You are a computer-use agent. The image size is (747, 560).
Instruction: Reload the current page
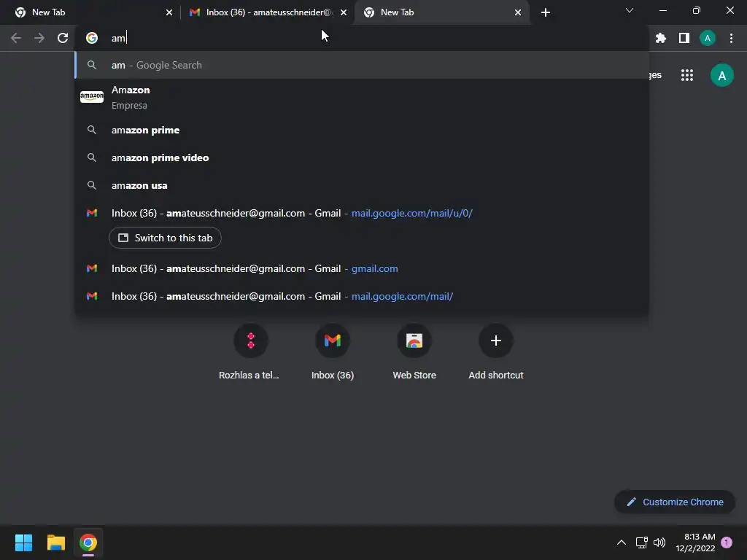click(x=63, y=38)
